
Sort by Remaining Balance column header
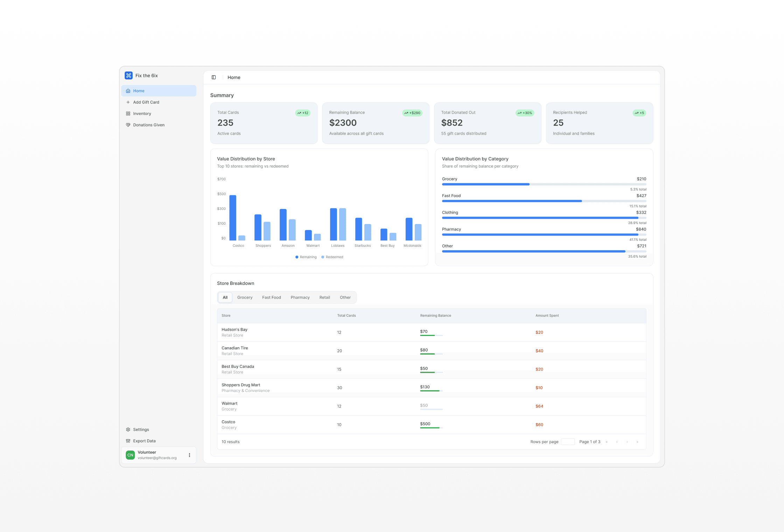coord(435,316)
